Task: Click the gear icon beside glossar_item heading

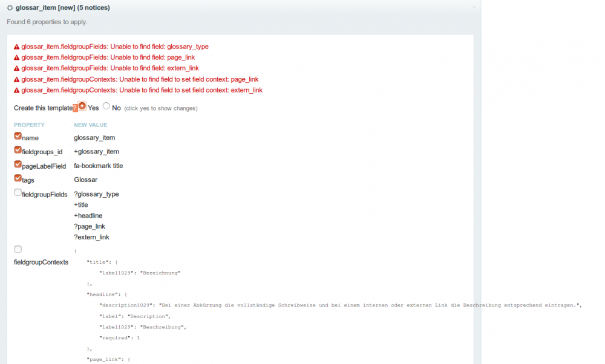Action: (x=10, y=8)
